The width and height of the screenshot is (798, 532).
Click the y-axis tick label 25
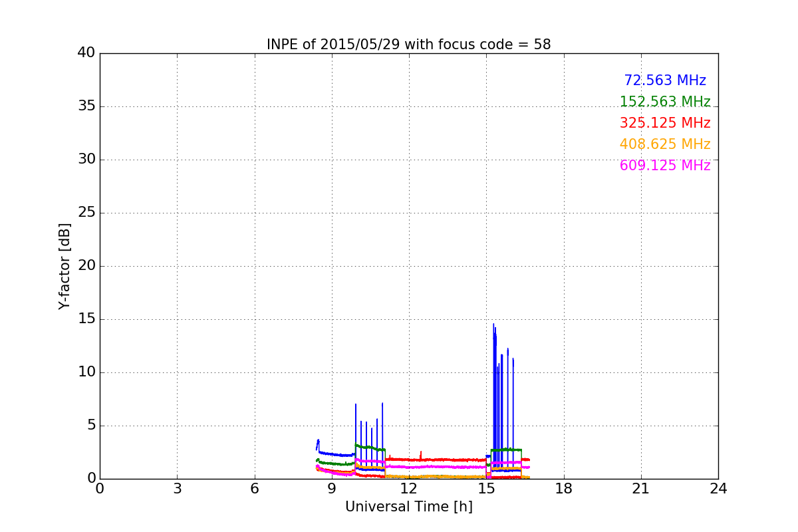(x=86, y=213)
